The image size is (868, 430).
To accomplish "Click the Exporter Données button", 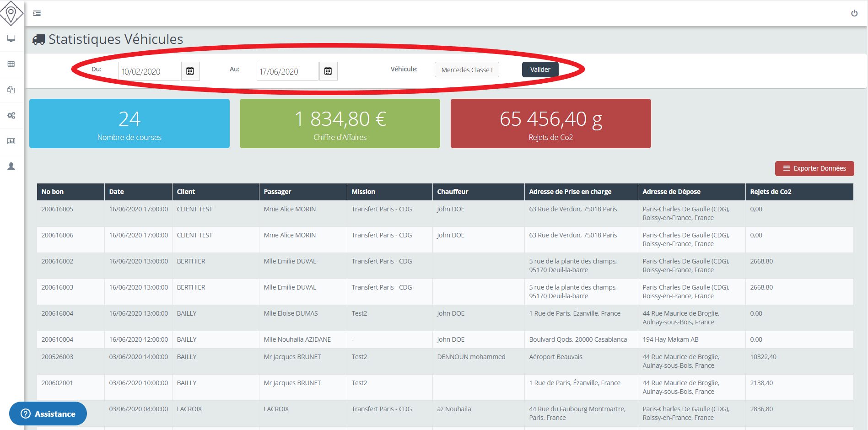I will click(x=814, y=168).
